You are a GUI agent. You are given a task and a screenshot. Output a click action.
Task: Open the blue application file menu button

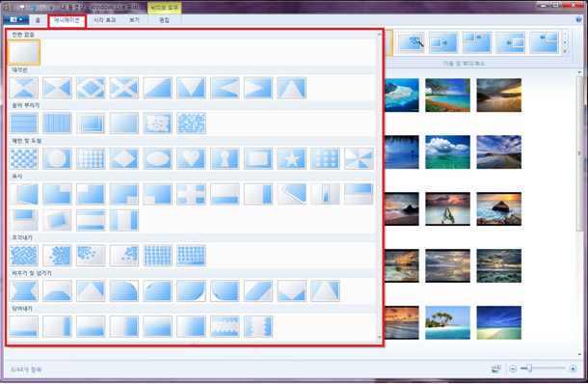pos(15,19)
